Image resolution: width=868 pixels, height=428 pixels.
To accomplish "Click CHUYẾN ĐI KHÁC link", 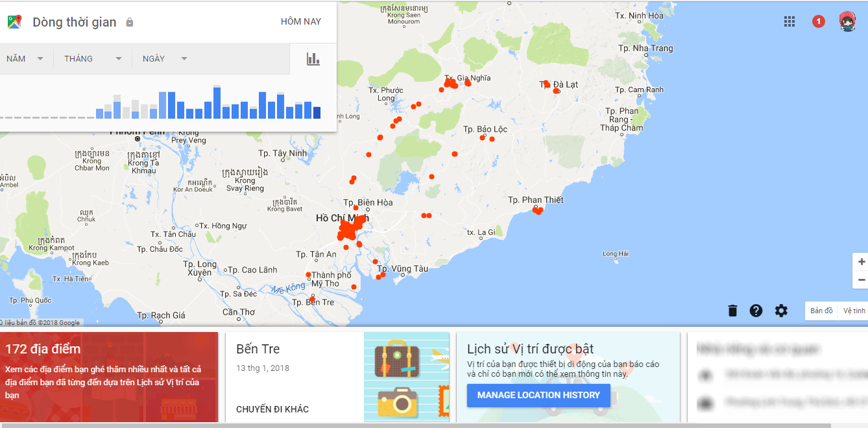I will coord(272,409).
